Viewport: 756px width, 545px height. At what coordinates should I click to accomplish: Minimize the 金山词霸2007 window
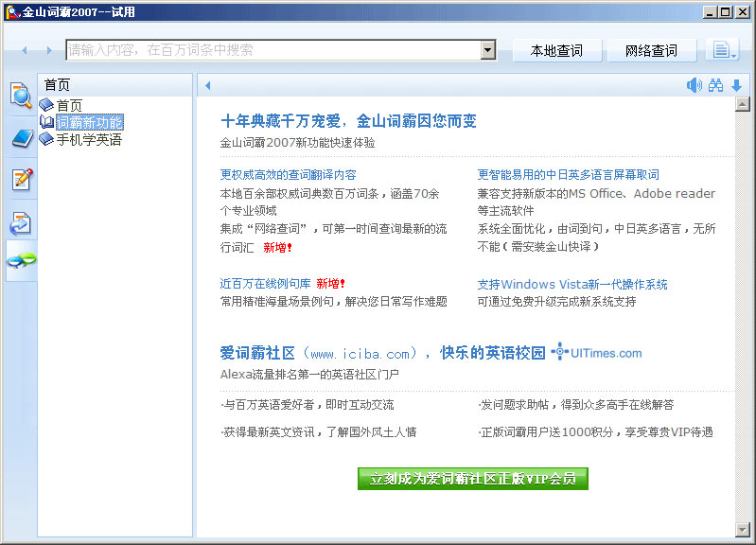tap(709, 12)
